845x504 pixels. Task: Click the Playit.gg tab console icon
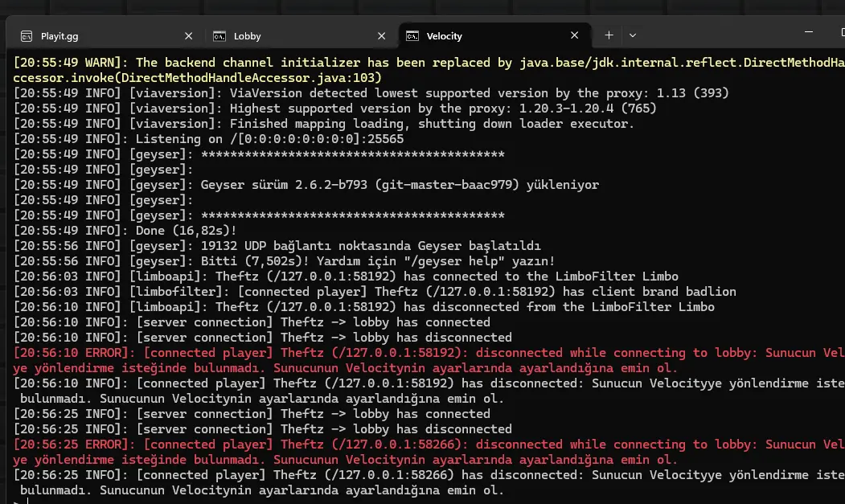coord(27,36)
